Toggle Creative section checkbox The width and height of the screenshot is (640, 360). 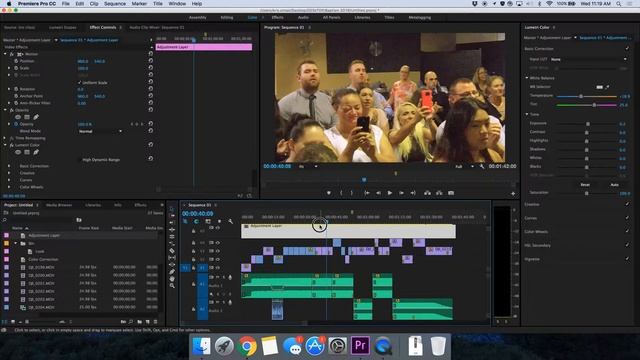point(627,204)
